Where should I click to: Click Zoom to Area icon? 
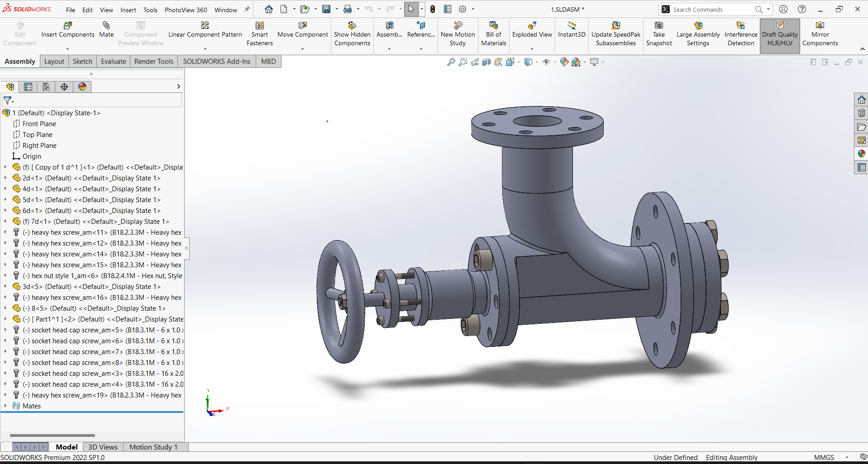[x=463, y=62]
